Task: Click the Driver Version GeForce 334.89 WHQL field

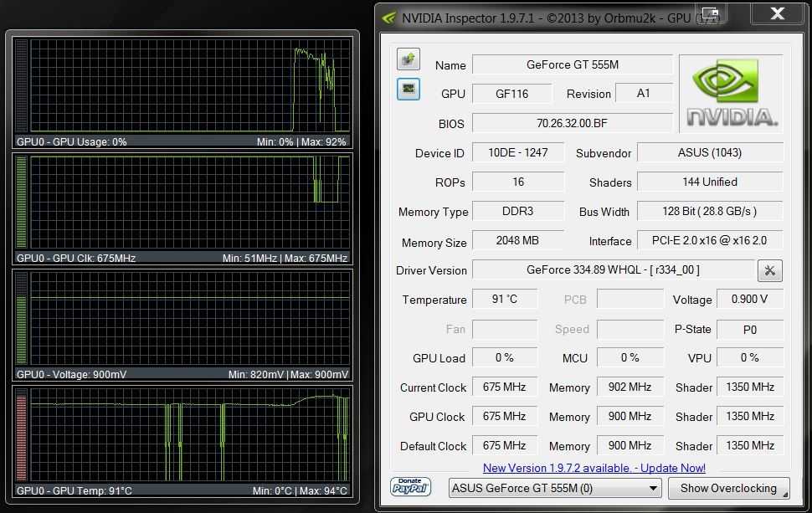Action: coord(613,269)
